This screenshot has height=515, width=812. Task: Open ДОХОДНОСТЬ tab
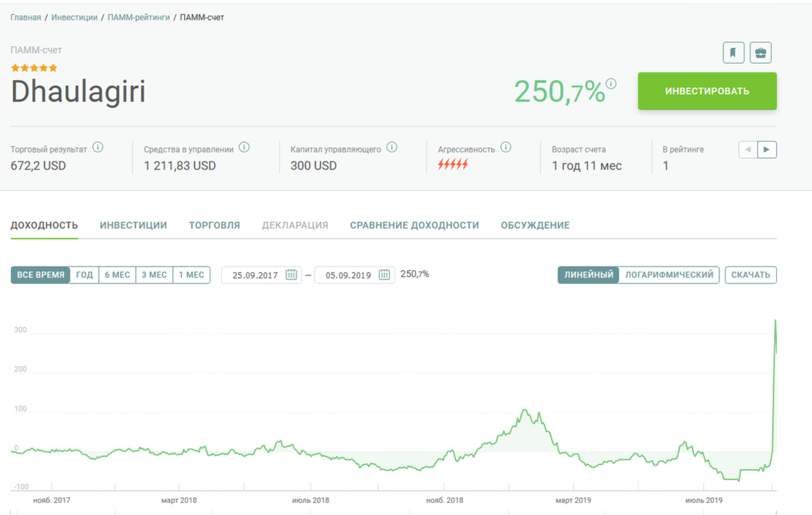tap(45, 225)
